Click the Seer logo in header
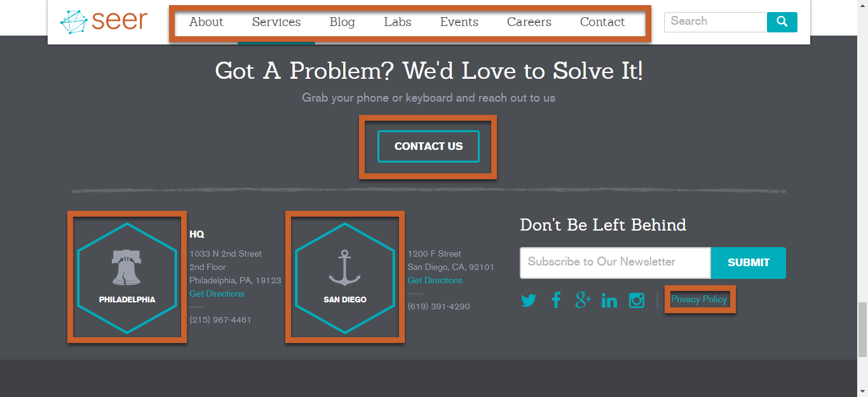Image resolution: width=868 pixels, height=397 pixels. click(104, 21)
